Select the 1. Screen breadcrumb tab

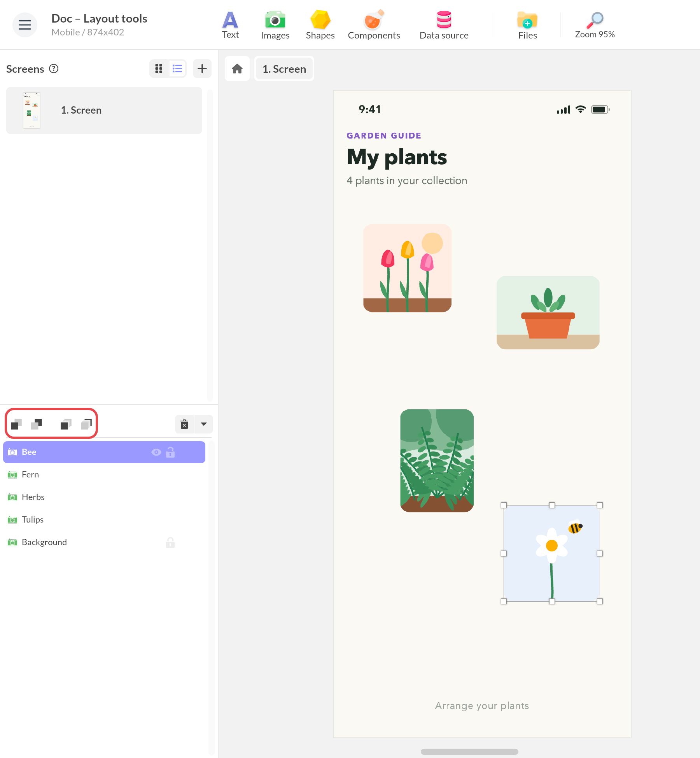pos(284,69)
